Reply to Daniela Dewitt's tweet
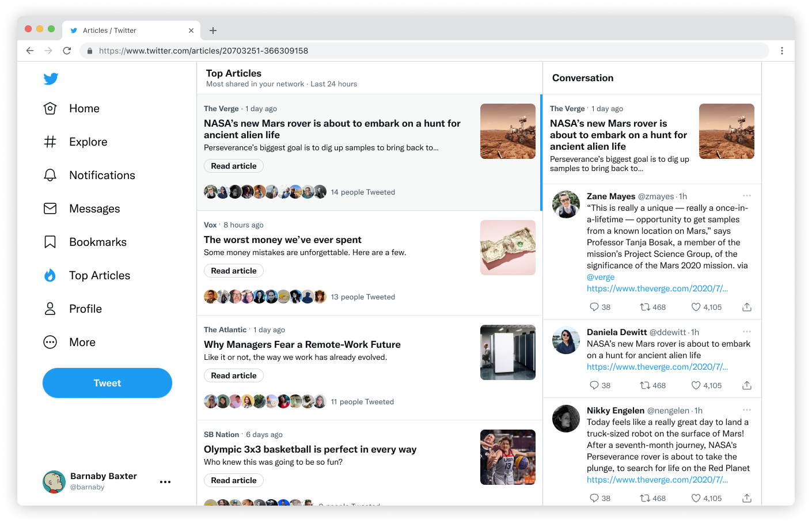This screenshot has width=812, height=524. click(x=594, y=385)
